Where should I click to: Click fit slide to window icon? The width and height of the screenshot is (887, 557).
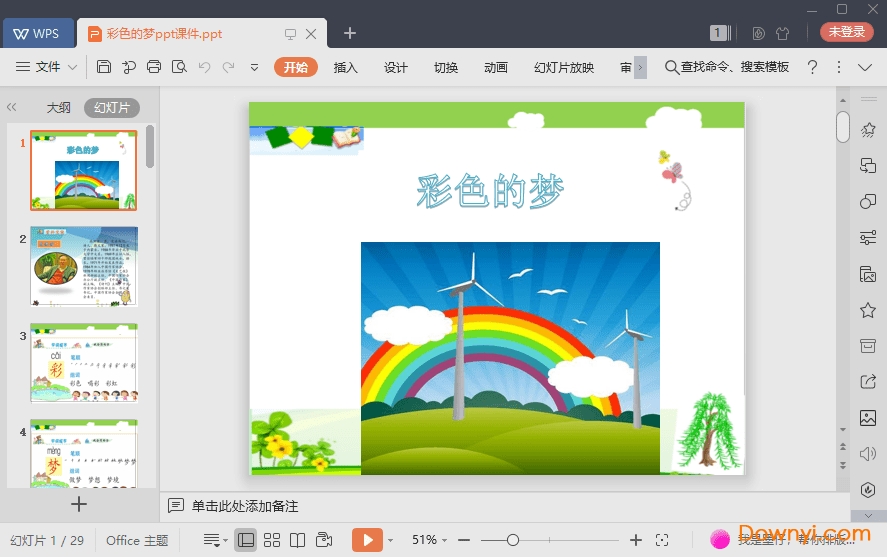[x=662, y=541]
